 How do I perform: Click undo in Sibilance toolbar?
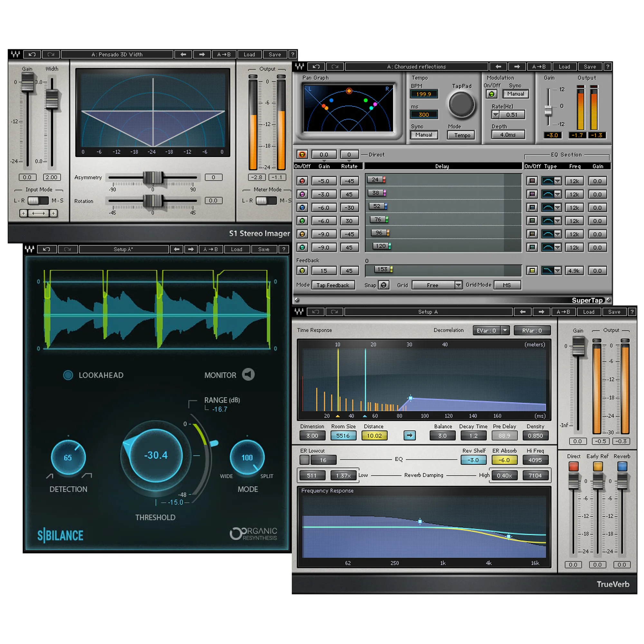point(47,249)
